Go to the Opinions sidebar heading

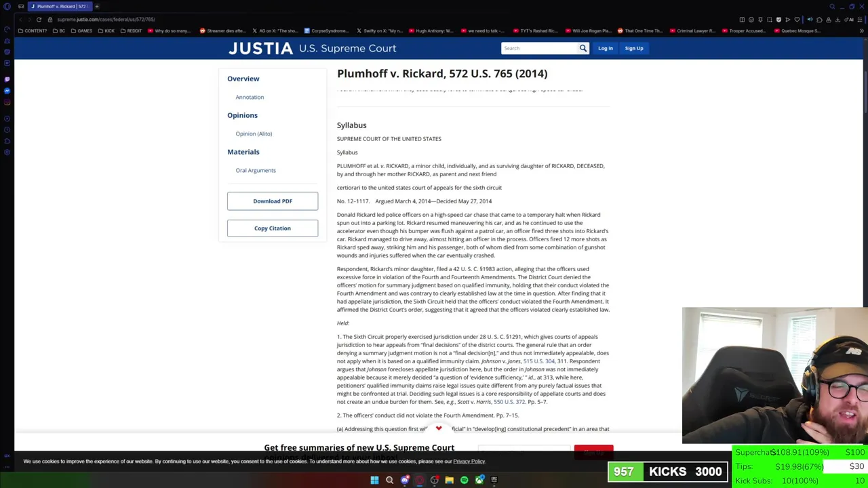coord(242,115)
